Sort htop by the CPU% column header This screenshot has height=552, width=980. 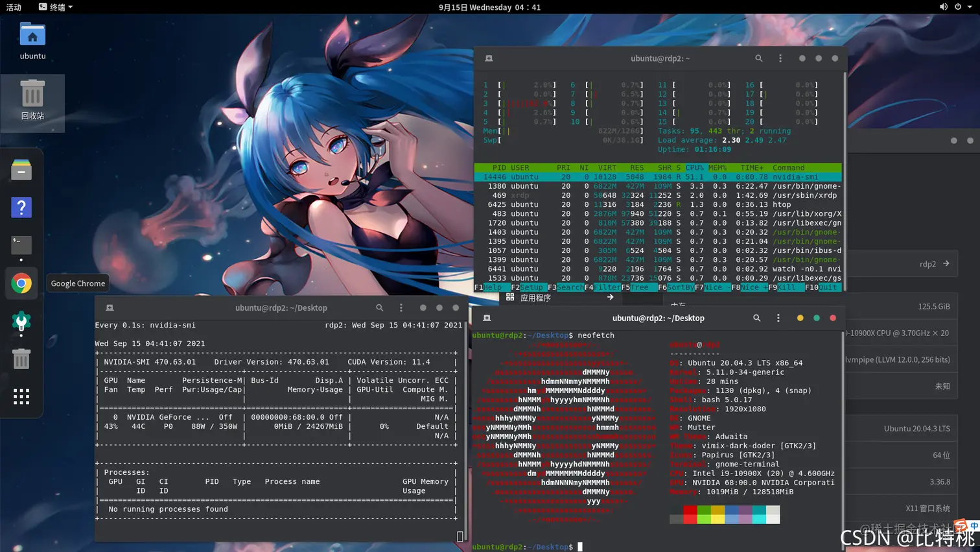pyautogui.click(x=695, y=167)
